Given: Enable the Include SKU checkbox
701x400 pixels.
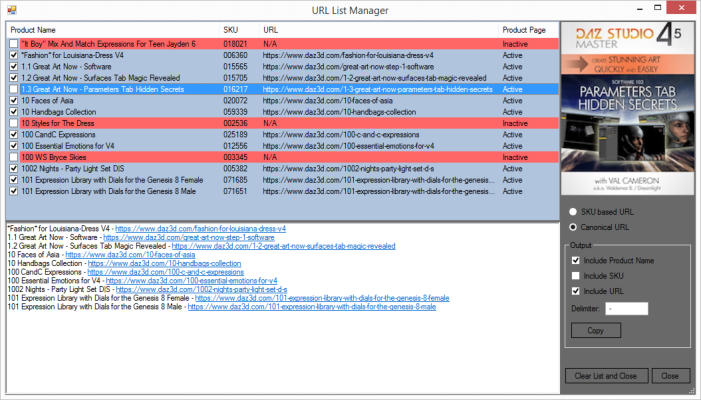Looking at the screenshot, I should click(x=575, y=275).
